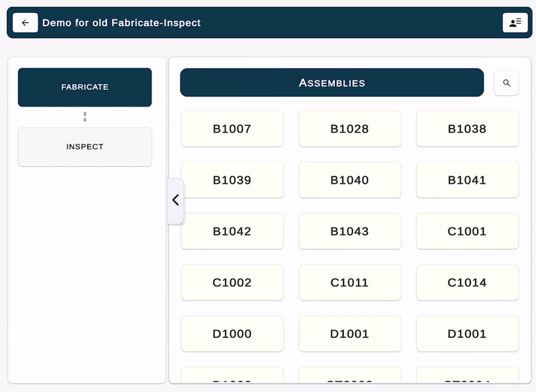
Task: Choose assembly C1011
Action: click(349, 282)
